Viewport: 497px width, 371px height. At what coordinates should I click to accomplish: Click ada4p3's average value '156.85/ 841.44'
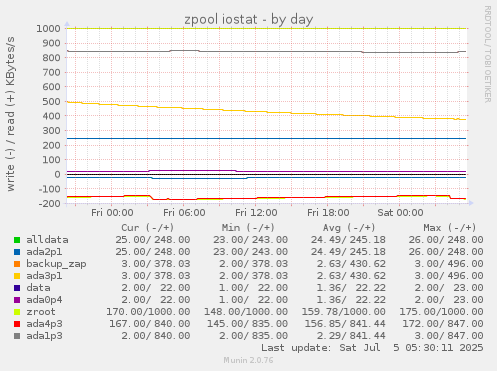(344, 324)
